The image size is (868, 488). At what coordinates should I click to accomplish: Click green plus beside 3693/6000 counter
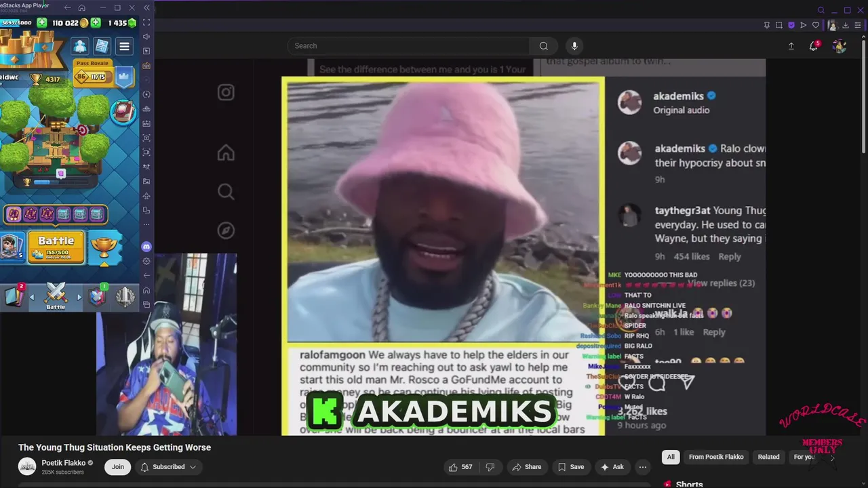pyautogui.click(x=42, y=22)
